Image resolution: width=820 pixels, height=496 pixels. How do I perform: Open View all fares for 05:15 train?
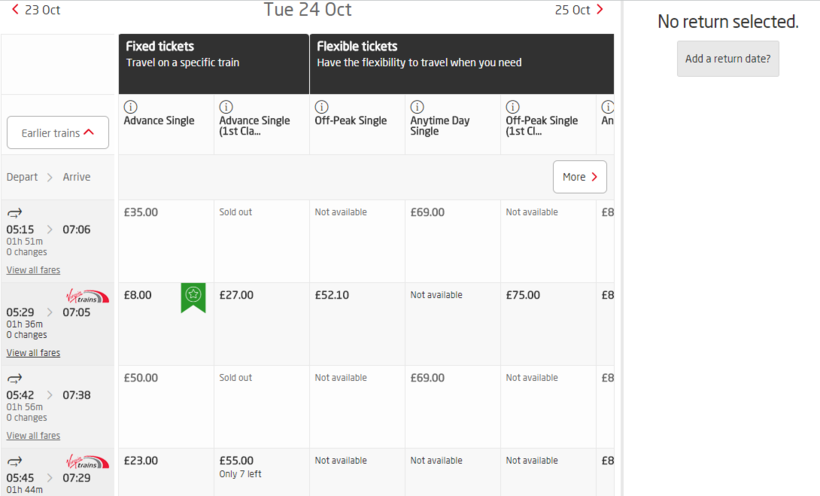pos(33,270)
